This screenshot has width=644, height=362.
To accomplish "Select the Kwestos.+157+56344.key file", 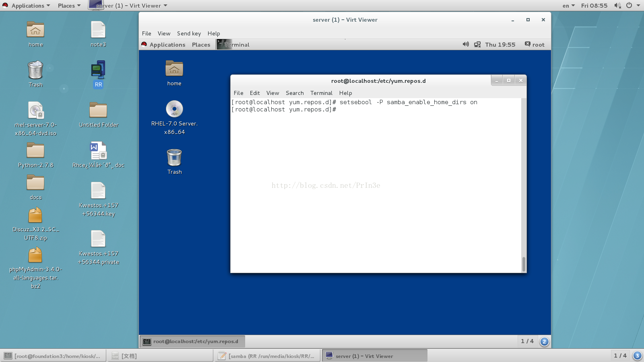I will (98, 191).
